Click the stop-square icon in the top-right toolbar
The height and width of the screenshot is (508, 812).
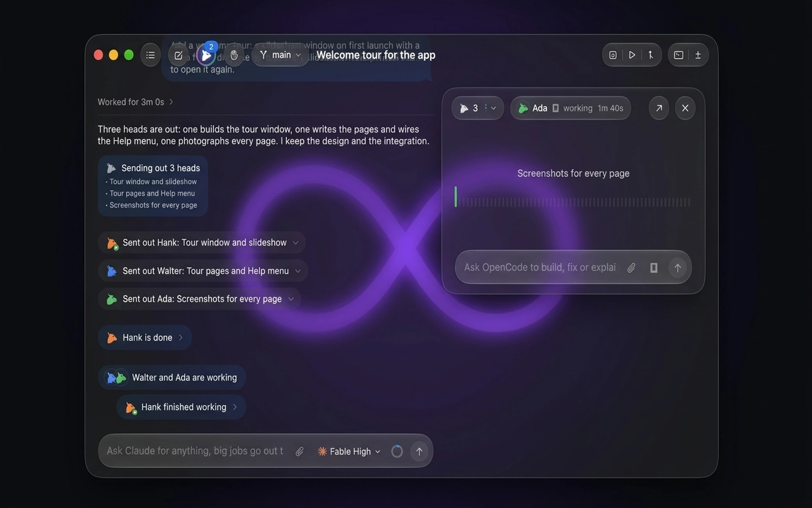tap(613, 55)
